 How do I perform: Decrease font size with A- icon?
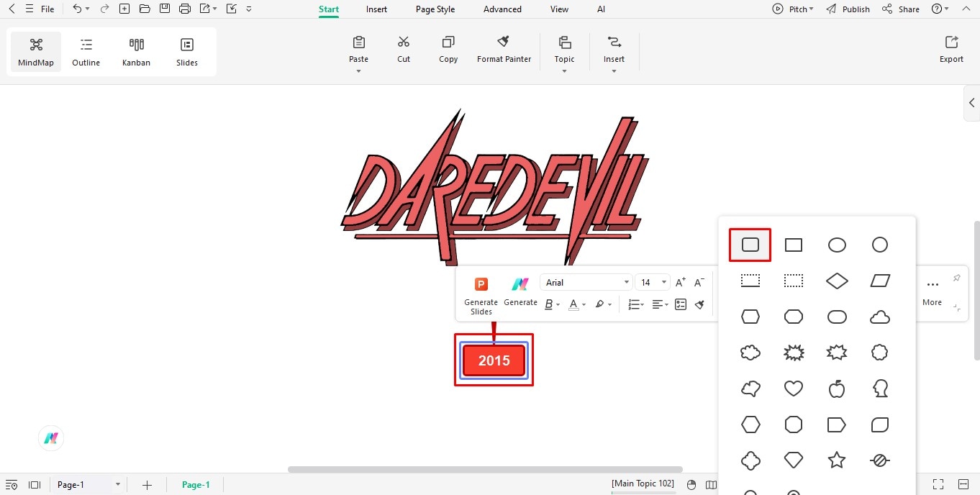click(699, 283)
